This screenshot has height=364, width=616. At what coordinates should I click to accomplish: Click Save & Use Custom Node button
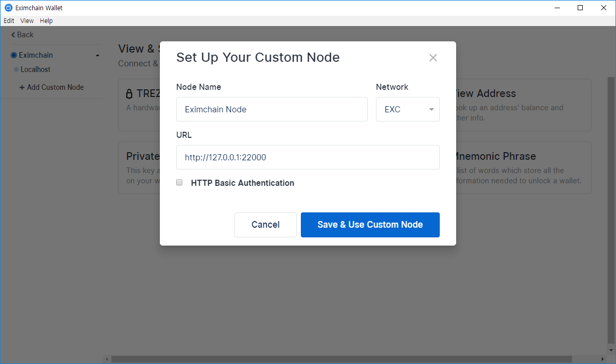370,225
